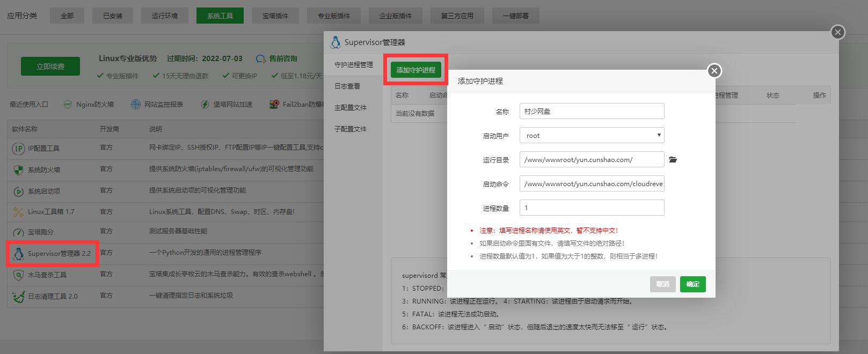The height and width of the screenshot is (354, 868).
Task: Click the 系统启动项 icon
Action: coord(18,191)
